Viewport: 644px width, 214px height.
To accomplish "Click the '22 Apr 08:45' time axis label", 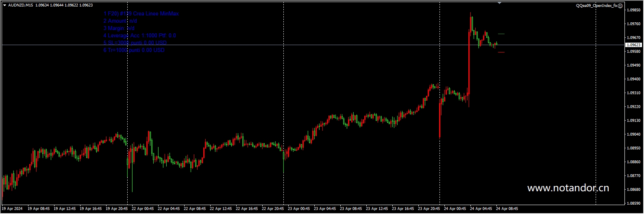I will coord(195,209).
